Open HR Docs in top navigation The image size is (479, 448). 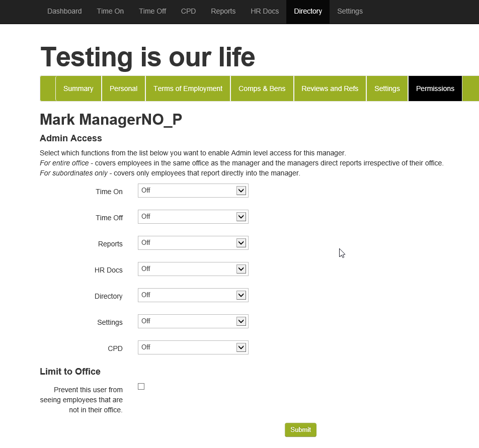tap(265, 11)
